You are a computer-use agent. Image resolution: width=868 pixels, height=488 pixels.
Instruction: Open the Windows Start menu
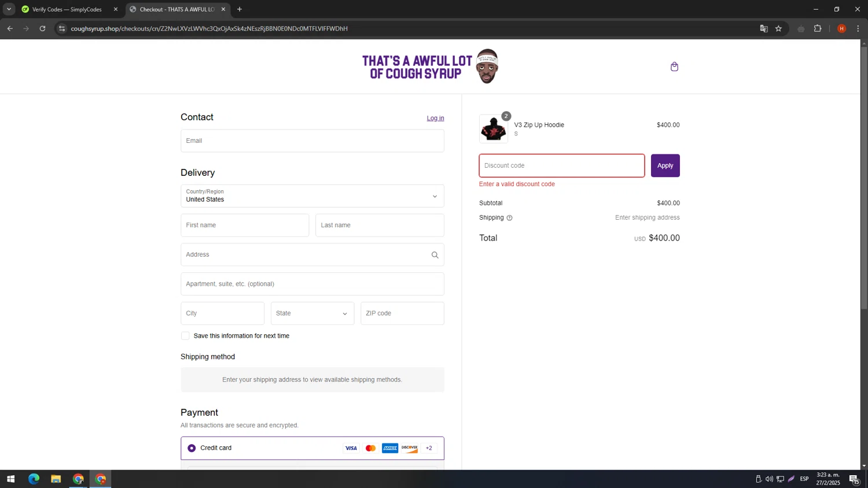click(x=10, y=479)
